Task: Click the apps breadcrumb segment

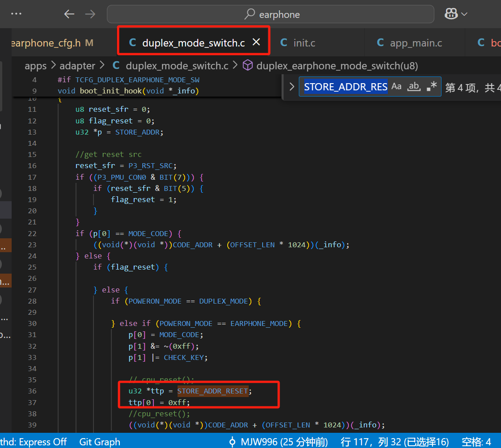Action: (x=35, y=66)
